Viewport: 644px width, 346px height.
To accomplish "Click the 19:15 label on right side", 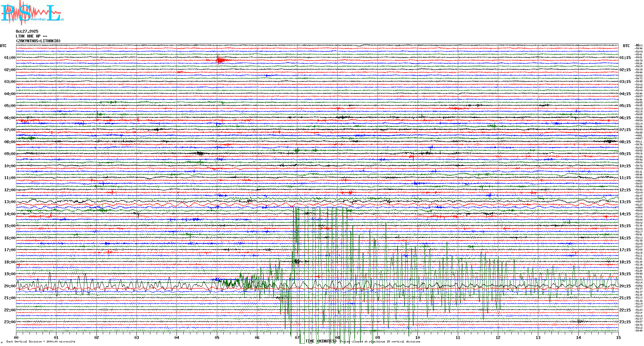I will pos(625,274).
